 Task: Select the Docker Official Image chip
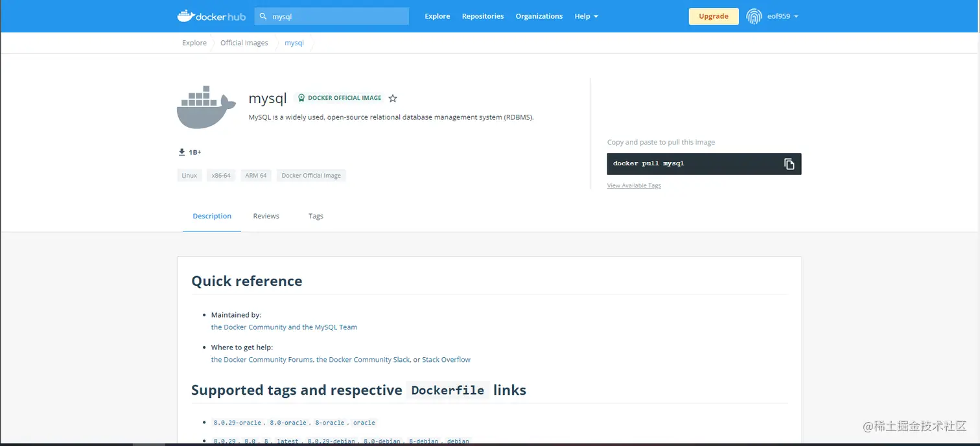click(311, 176)
